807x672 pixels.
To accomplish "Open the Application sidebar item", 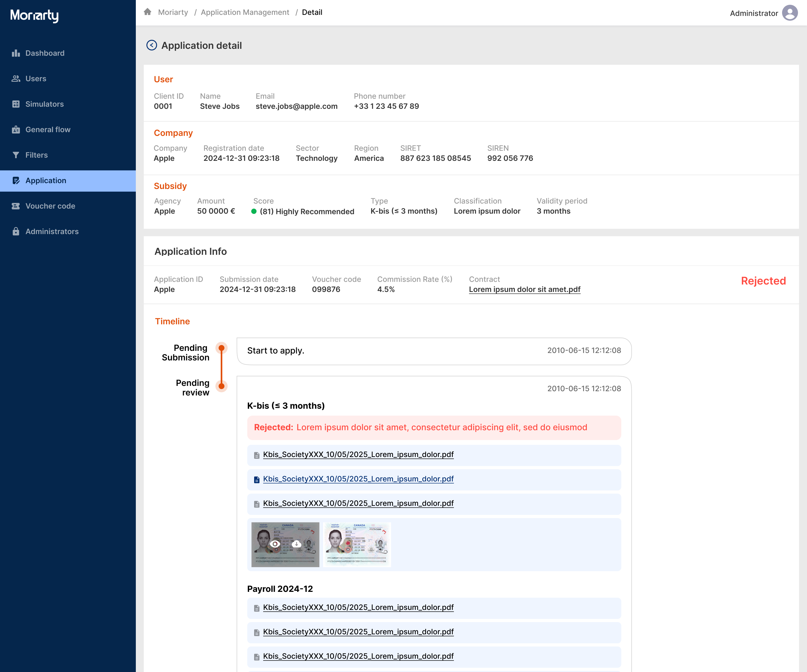I will click(x=46, y=181).
